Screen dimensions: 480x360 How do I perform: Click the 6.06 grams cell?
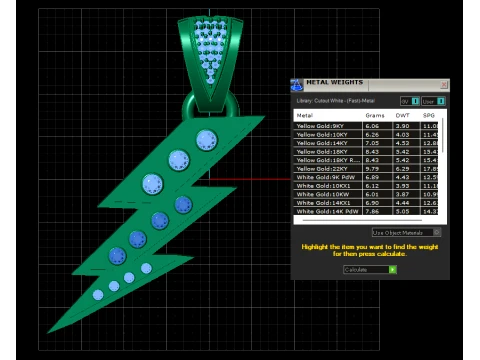[x=377, y=126]
